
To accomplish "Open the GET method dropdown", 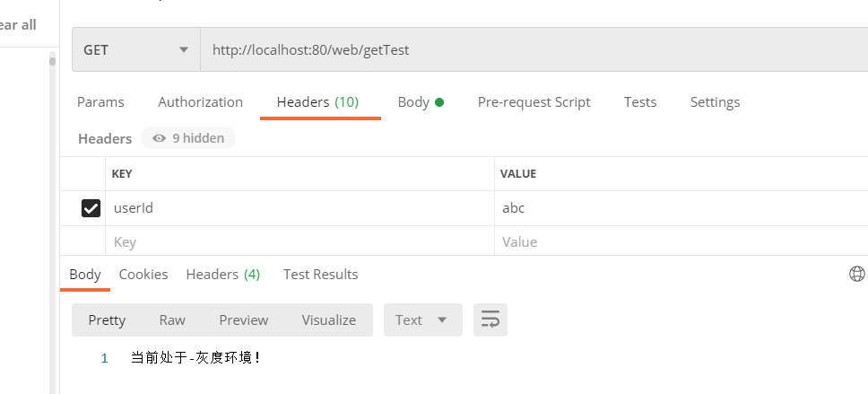I will [x=135, y=50].
